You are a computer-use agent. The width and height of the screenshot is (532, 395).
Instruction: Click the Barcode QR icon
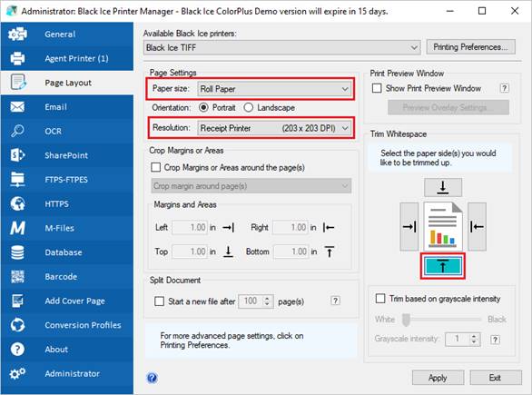coord(17,277)
